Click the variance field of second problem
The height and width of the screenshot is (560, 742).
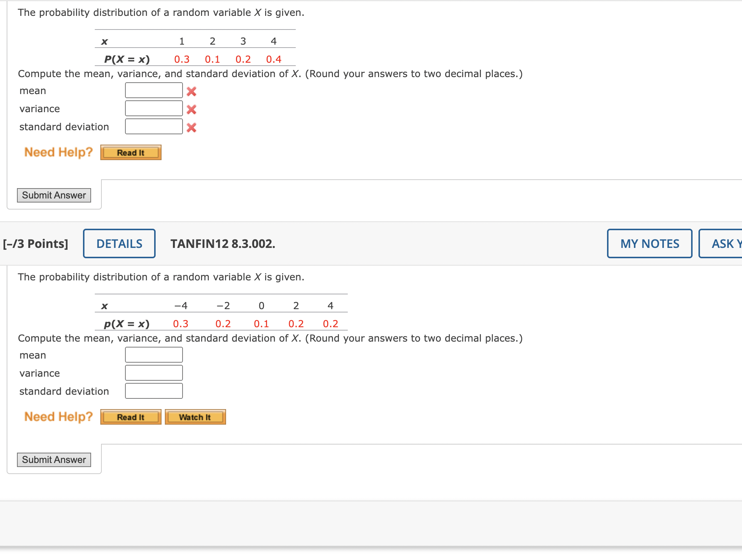click(x=154, y=373)
